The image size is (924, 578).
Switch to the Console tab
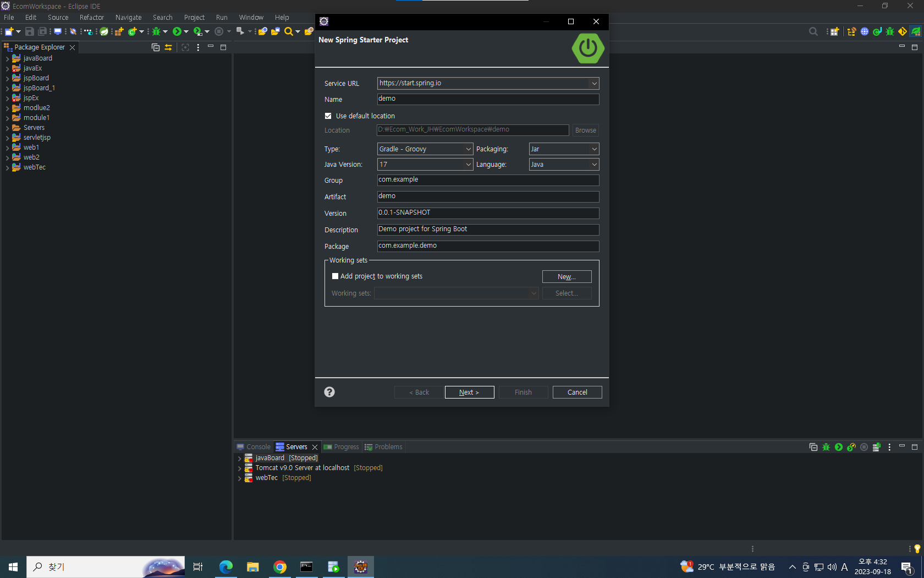[x=254, y=447]
